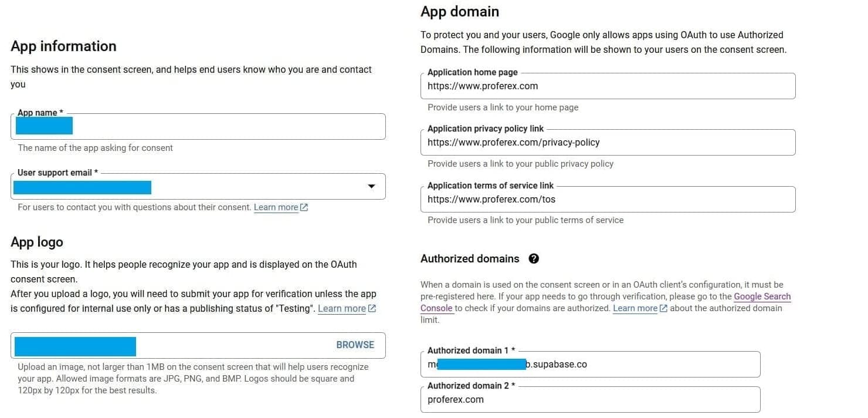868x418 pixels.
Task: Click external link icon next to support email Learn more
Action: coord(304,207)
